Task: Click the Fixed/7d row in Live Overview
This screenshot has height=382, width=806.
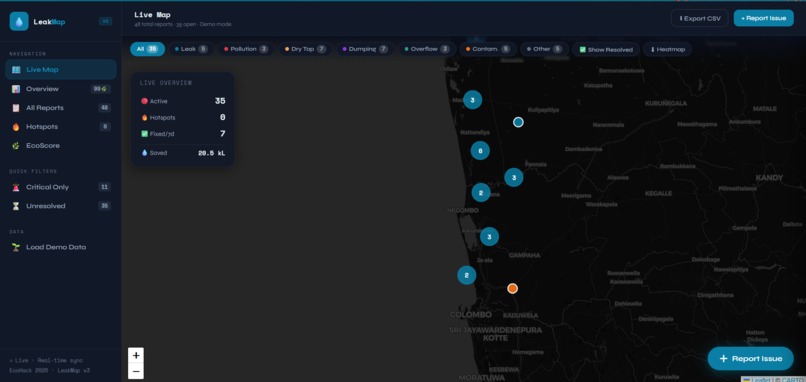Action: [x=183, y=134]
